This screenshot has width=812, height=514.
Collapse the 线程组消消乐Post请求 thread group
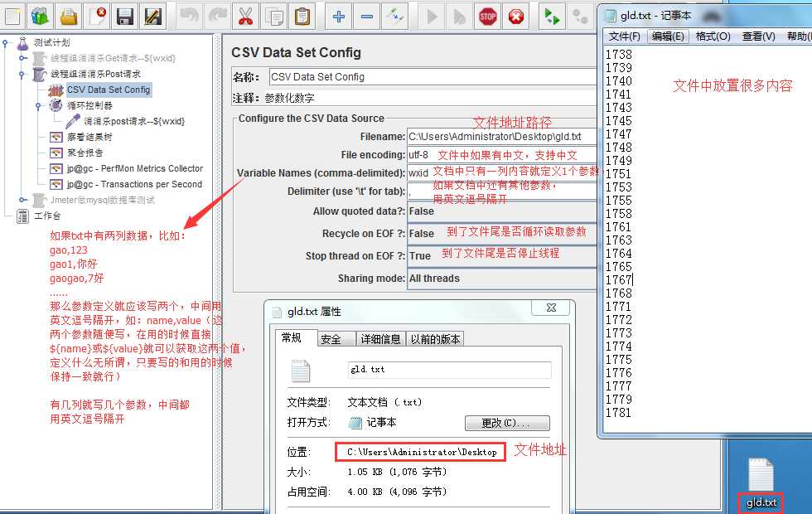(x=22, y=75)
